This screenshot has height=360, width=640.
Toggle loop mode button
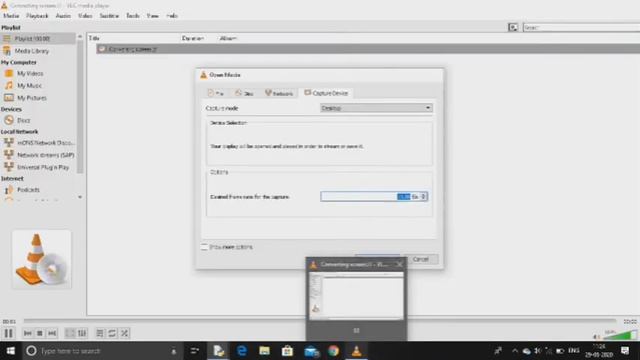[112, 333]
